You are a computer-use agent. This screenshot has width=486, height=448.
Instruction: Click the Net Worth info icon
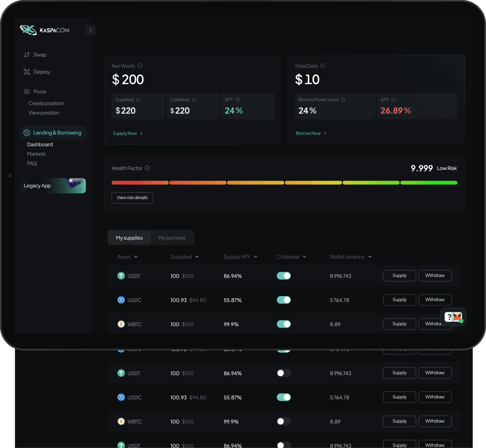[x=140, y=66]
